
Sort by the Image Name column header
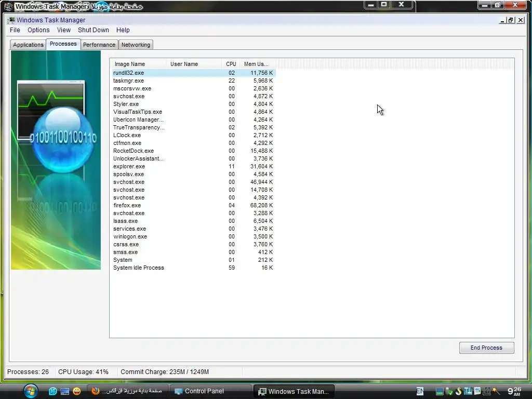click(x=139, y=64)
